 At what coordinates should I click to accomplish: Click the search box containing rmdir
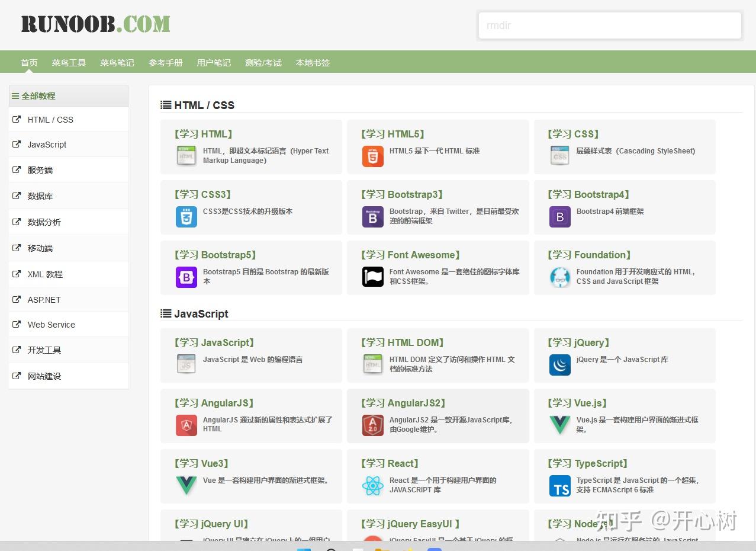tap(610, 25)
